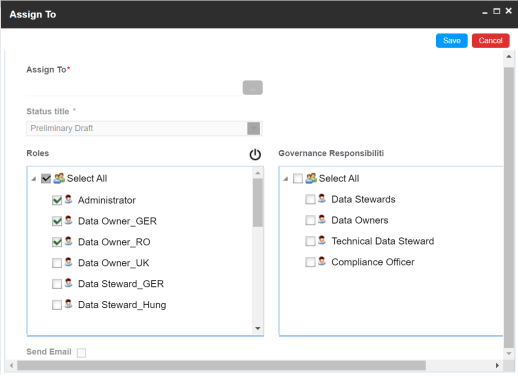The width and height of the screenshot is (518, 375).
Task: Click the dialog horizontal scrollbar thumb
Action: coord(221,365)
